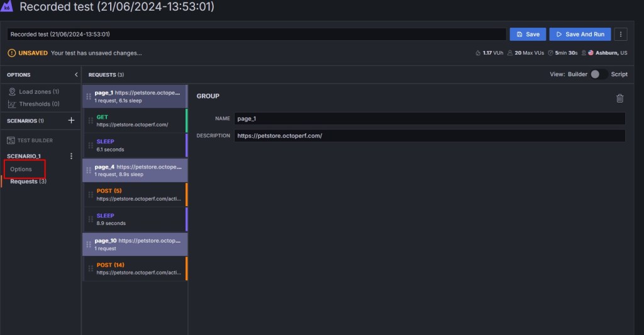Click the Save button
The height and width of the screenshot is (335, 644).
click(528, 34)
